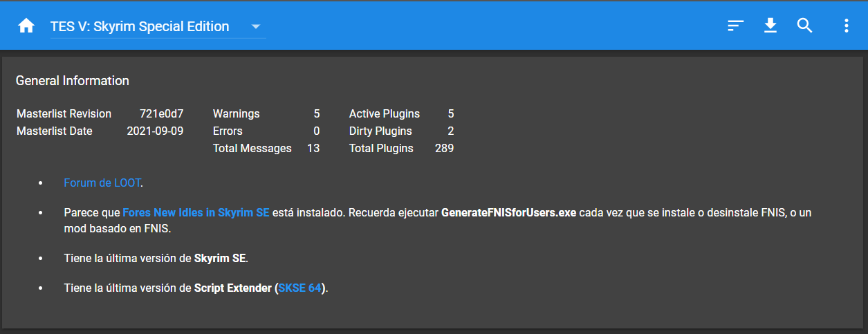Click the Errors label
The width and height of the screenshot is (868, 334).
point(228,131)
